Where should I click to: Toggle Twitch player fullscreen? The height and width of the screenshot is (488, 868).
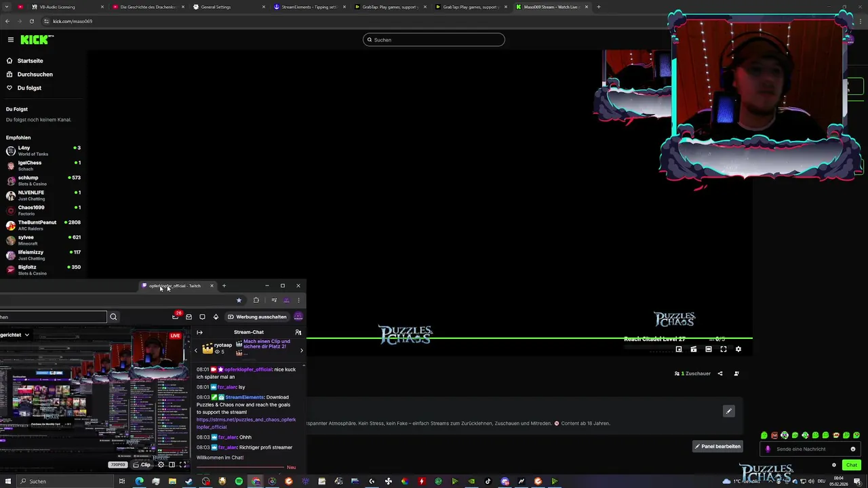point(182,465)
